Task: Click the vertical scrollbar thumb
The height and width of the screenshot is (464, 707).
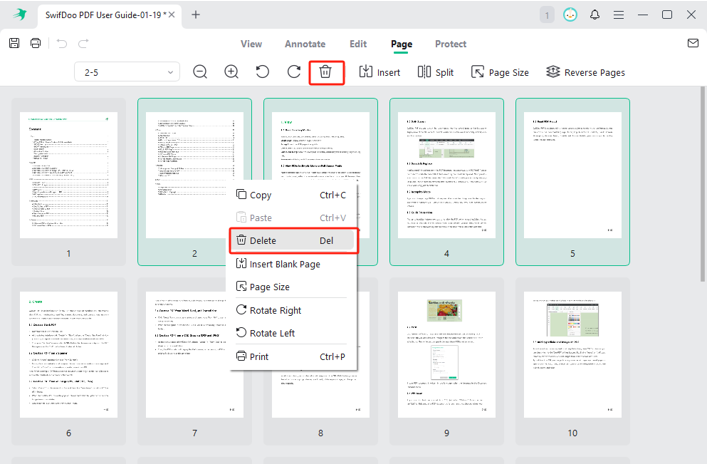Action: tap(702, 184)
